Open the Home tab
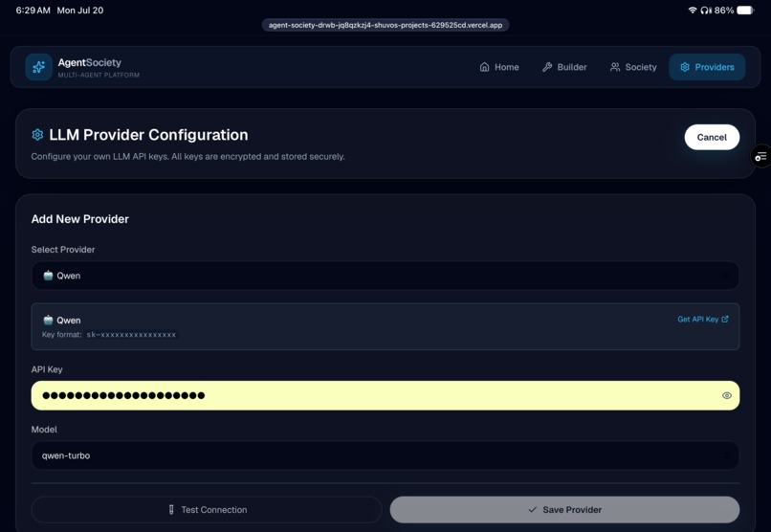The width and height of the screenshot is (771, 532). coord(499,67)
